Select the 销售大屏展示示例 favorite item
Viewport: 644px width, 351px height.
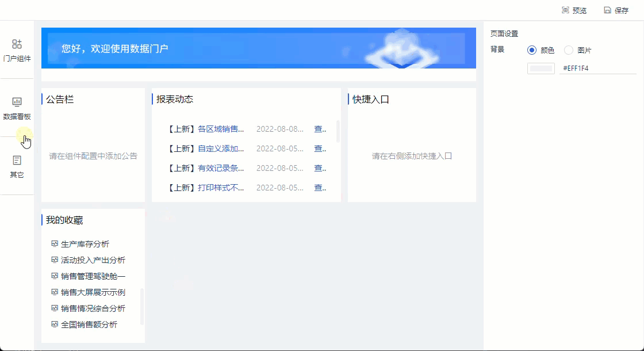tap(93, 292)
